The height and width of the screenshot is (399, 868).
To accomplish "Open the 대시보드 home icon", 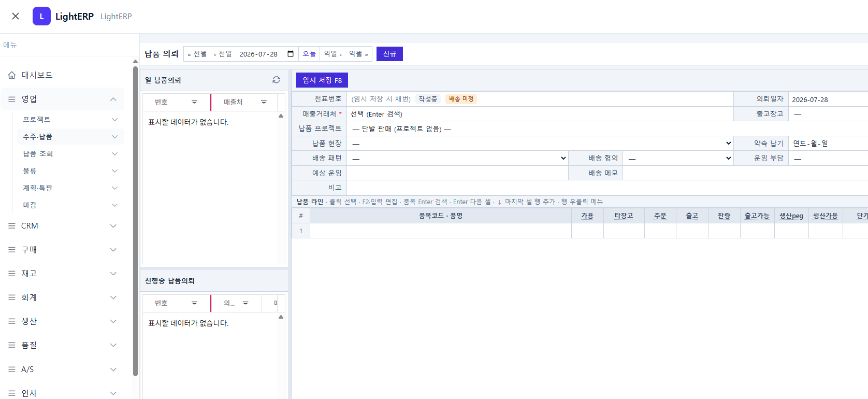I will 12,75.
